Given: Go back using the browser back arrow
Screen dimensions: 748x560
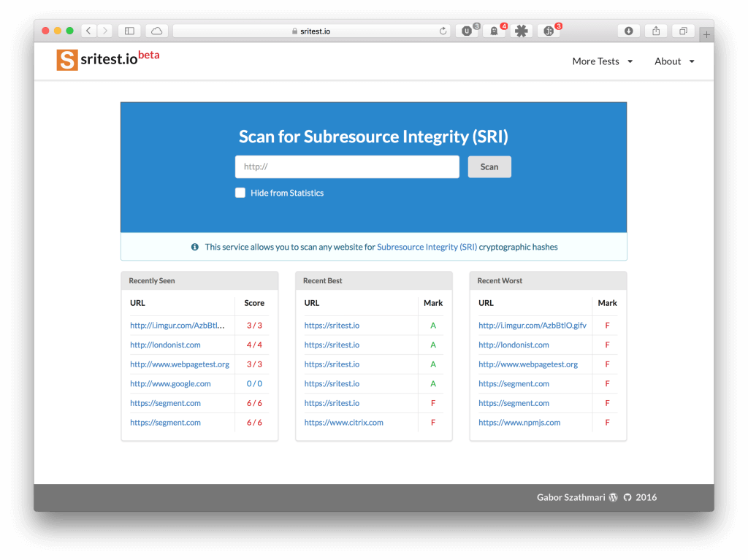Looking at the screenshot, I should (88, 31).
